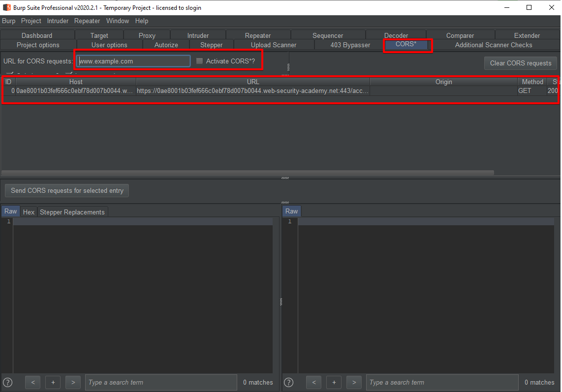The image size is (562, 392).
Task: Open the Stepper Replacements tab
Action: (x=72, y=212)
